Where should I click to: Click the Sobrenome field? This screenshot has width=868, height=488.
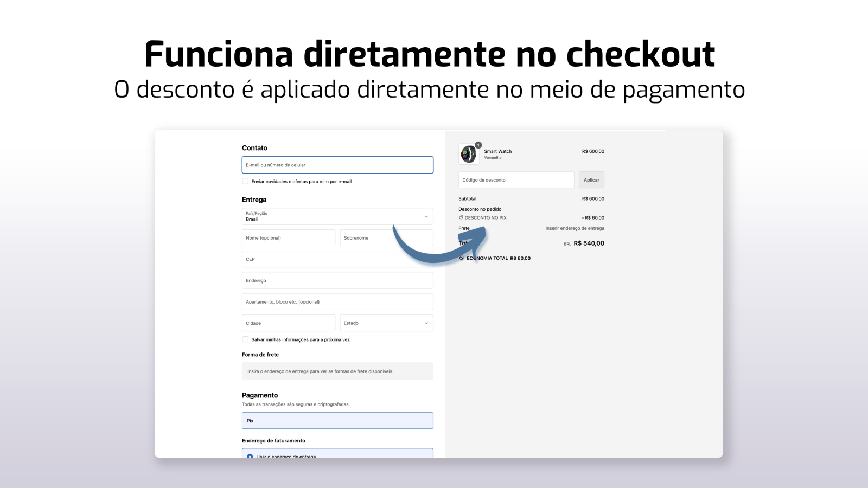point(386,238)
